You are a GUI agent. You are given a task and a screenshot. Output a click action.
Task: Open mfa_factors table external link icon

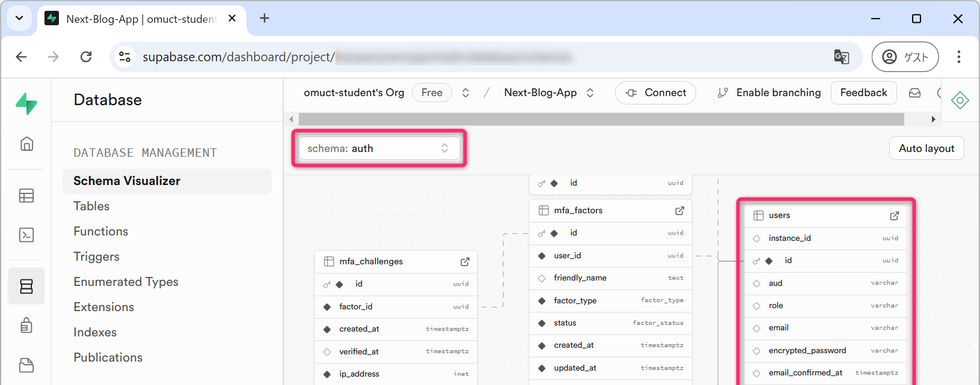click(679, 211)
